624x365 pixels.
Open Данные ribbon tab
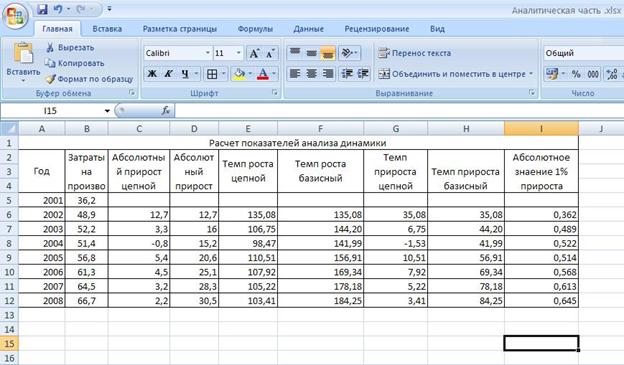pyautogui.click(x=308, y=29)
